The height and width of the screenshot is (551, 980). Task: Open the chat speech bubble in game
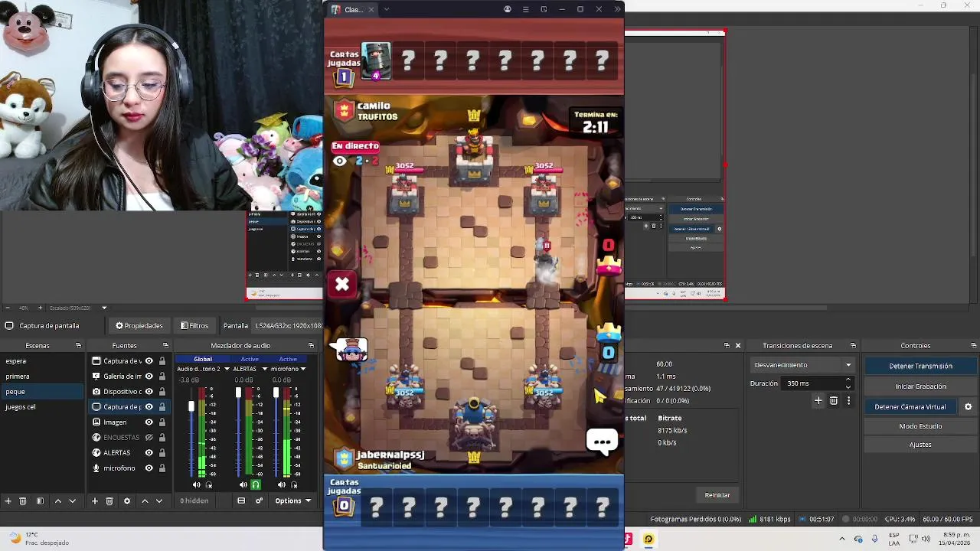(603, 442)
